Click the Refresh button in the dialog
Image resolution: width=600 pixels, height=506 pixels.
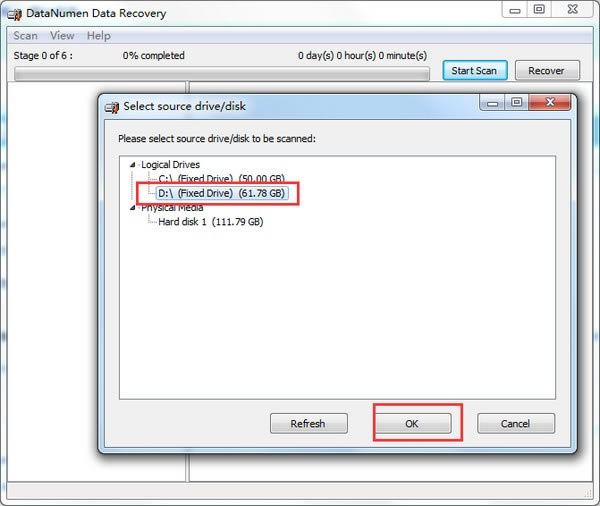[308, 423]
